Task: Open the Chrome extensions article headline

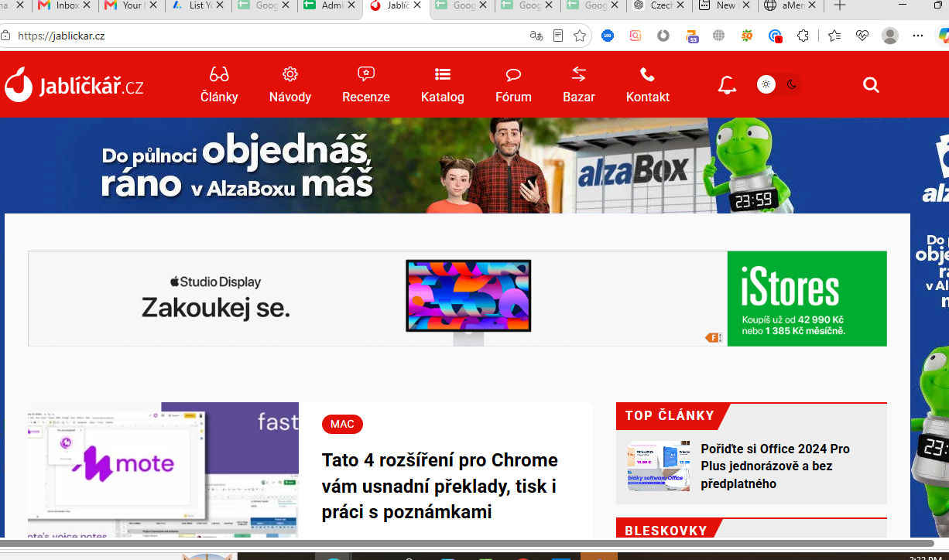Action: coord(440,486)
